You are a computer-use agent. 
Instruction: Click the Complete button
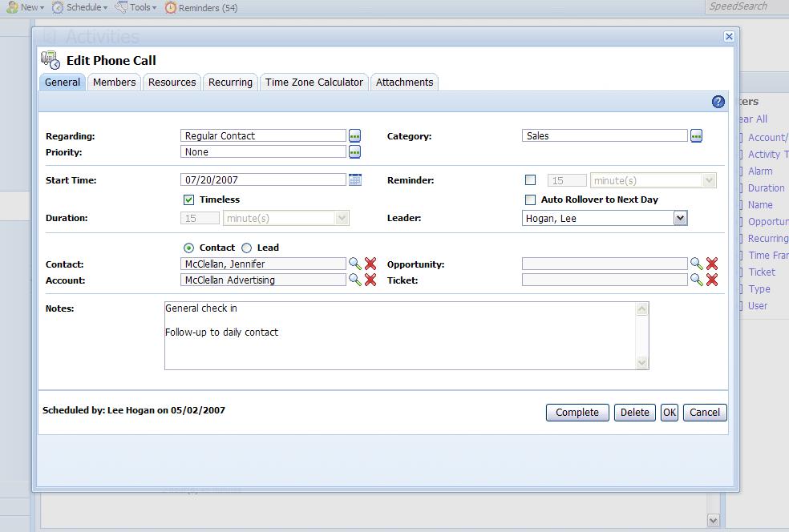577,412
